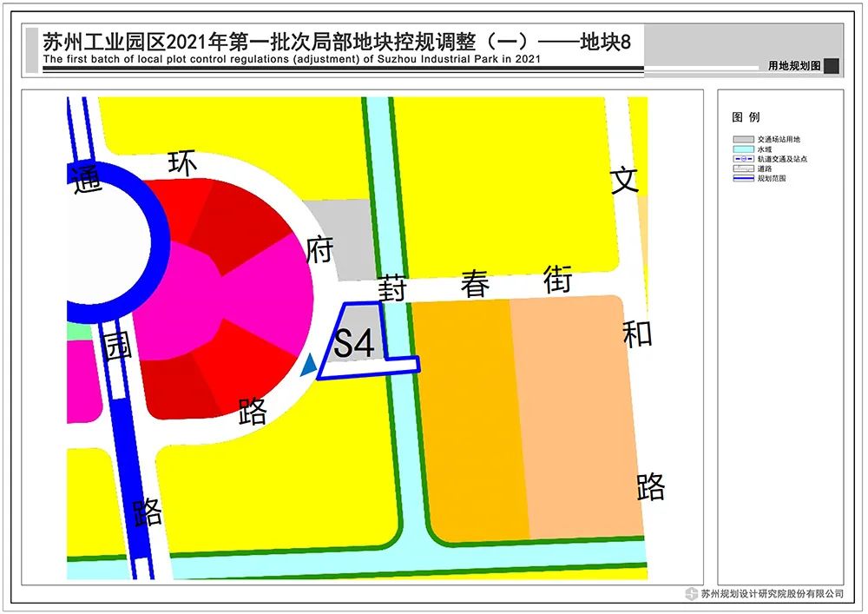Click the large 府 character on the map
The width and height of the screenshot is (868, 614).
(x=320, y=250)
